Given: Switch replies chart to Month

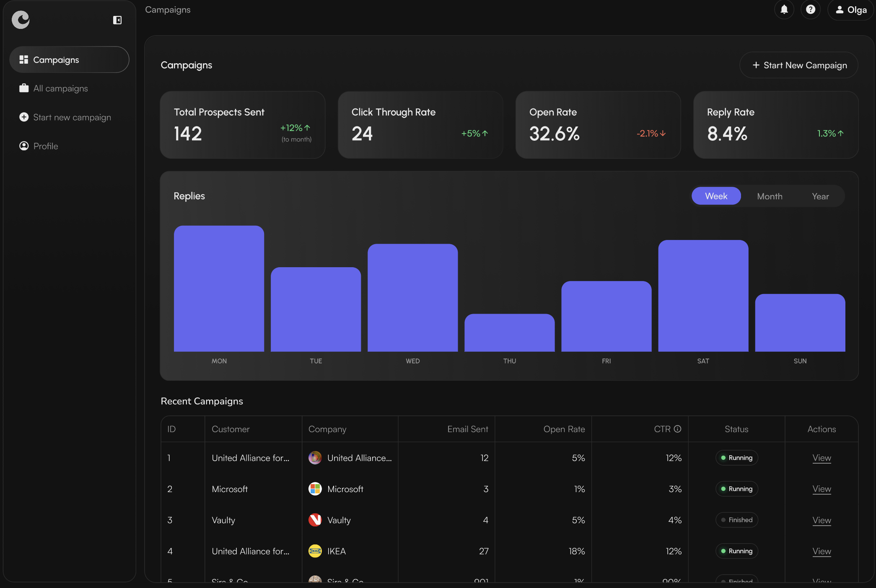Looking at the screenshot, I should tap(770, 196).
